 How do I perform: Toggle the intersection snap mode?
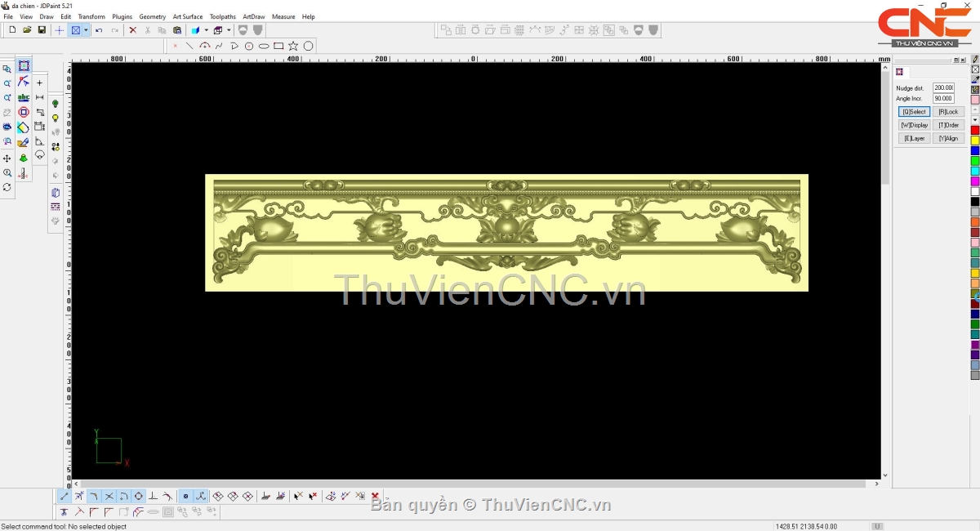[109, 496]
